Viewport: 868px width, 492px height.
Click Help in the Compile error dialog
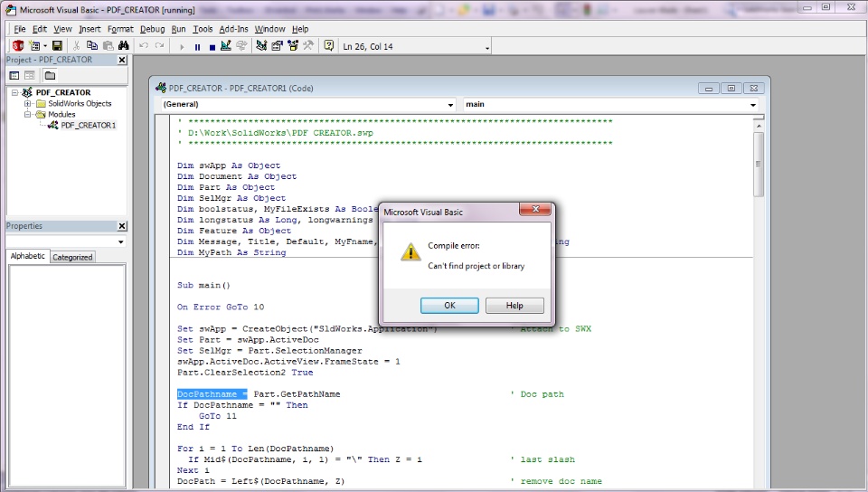[514, 306]
